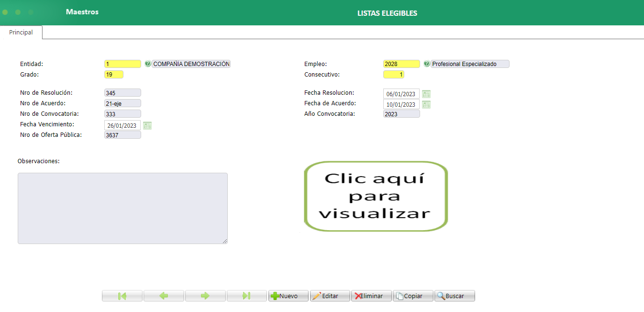Delete the record using Eliminar
Viewport: 644px width, 312px height.
[x=371, y=295]
